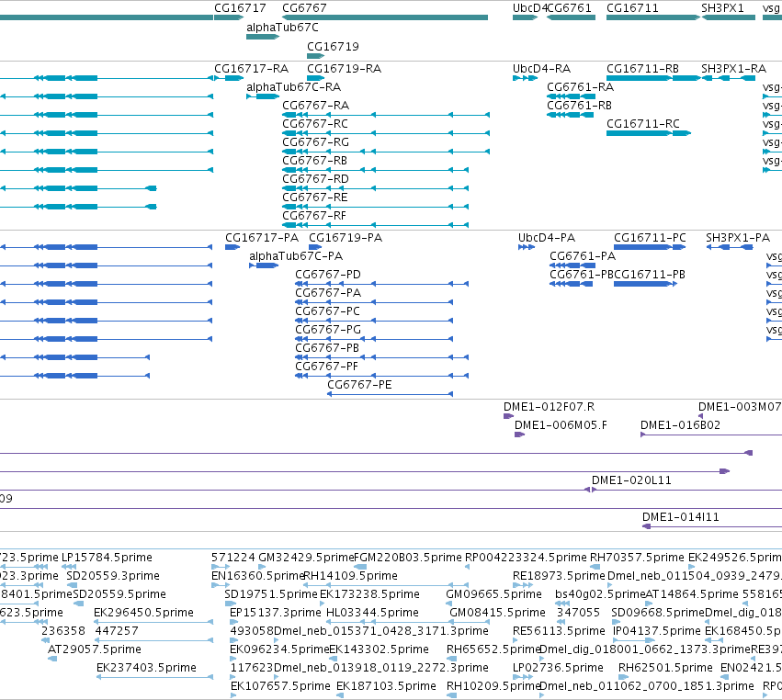782x700 pixels.
Task: Click the UbcD4-RA transcript label
Action: 541,68
